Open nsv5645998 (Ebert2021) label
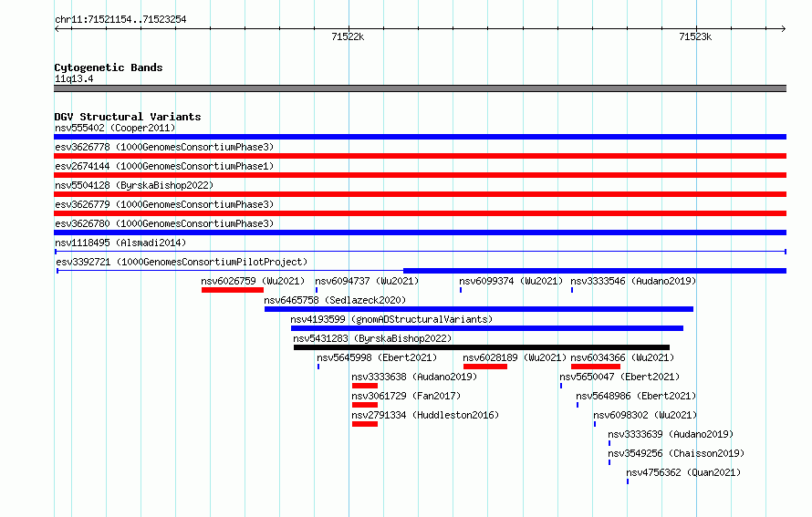Screen dimensions: 812x517 pos(377,357)
